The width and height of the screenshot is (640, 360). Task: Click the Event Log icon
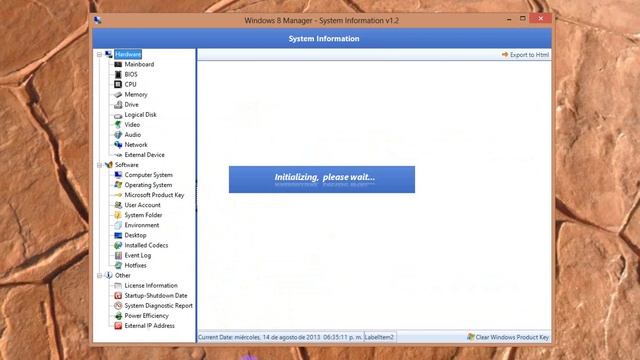(118, 256)
